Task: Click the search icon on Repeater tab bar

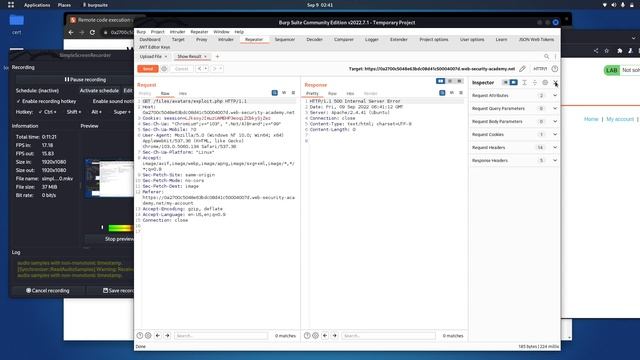Action: coord(546,56)
